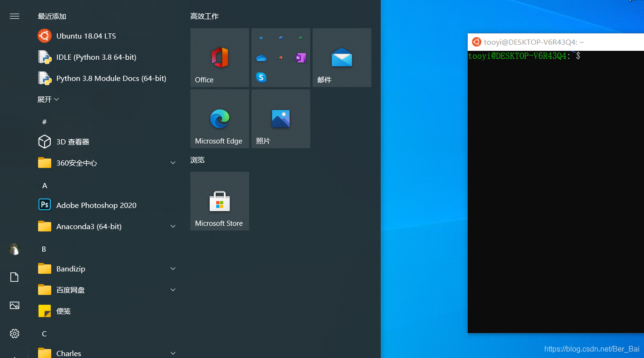
Task: Expand the 360安全中心 folder
Action: tap(173, 162)
